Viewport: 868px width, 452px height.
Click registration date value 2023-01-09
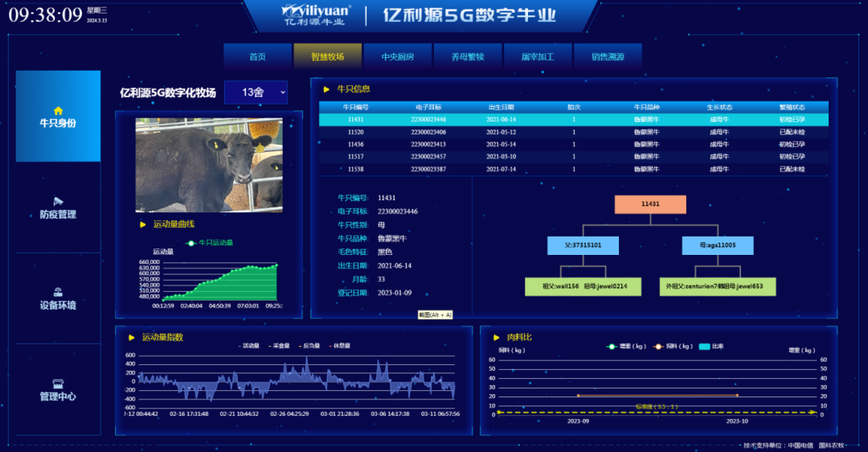click(x=395, y=293)
